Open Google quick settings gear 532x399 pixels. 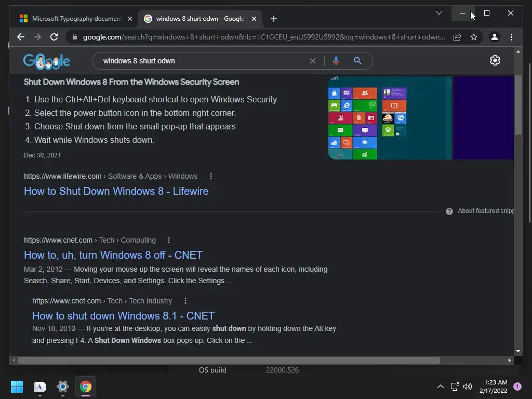pyautogui.click(x=495, y=60)
